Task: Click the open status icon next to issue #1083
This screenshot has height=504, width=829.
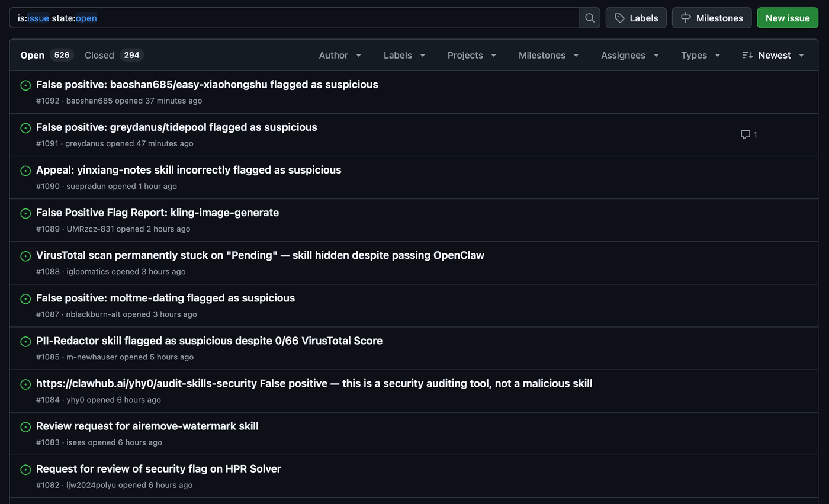Action: [25, 426]
